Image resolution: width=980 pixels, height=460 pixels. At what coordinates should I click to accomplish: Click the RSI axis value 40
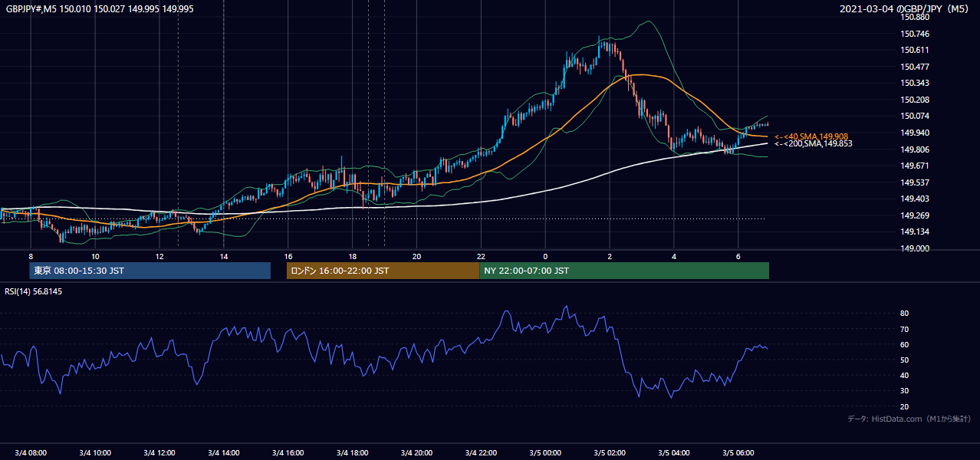[905, 375]
